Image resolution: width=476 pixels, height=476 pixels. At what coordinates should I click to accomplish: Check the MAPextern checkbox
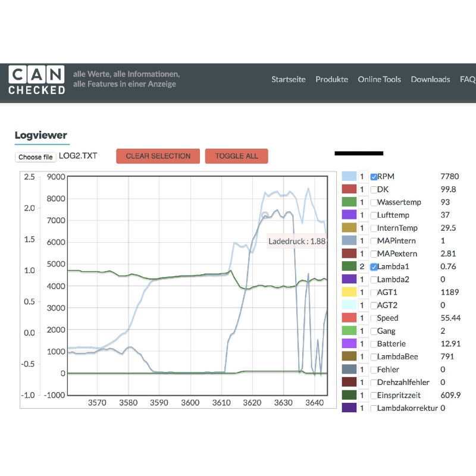pos(374,254)
